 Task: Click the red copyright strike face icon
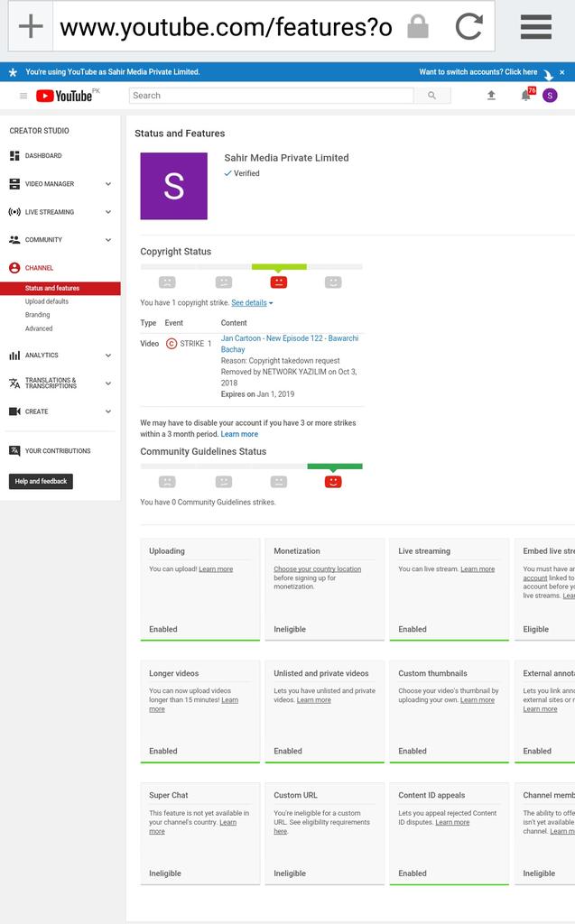click(x=278, y=282)
